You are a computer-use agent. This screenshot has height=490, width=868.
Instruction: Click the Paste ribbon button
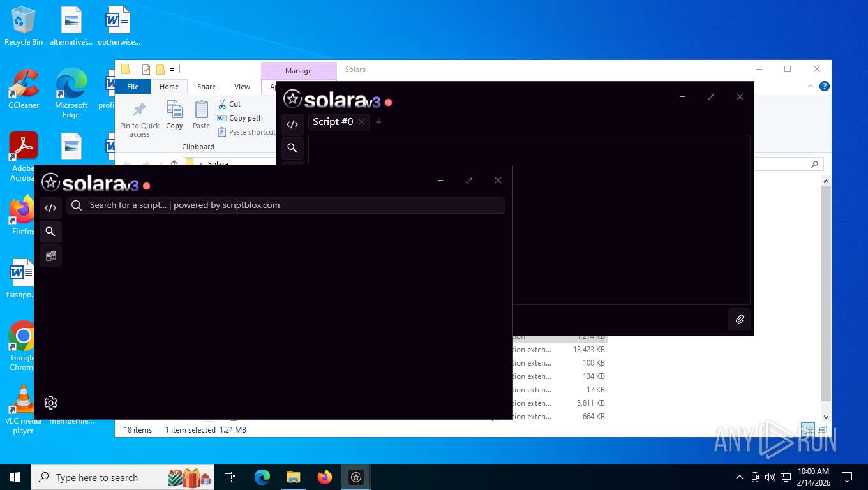click(201, 115)
